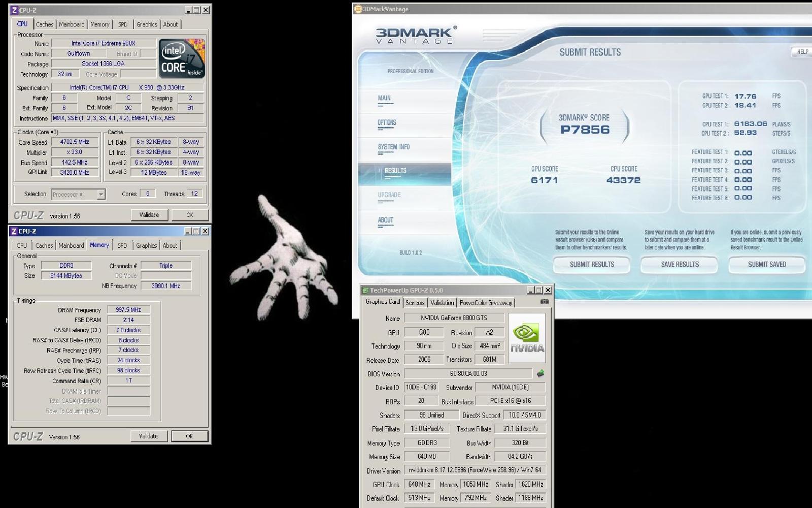Click GPU Clock value 648 MHz in GPU-Z
812x508 pixels.
click(x=419, y=484)
